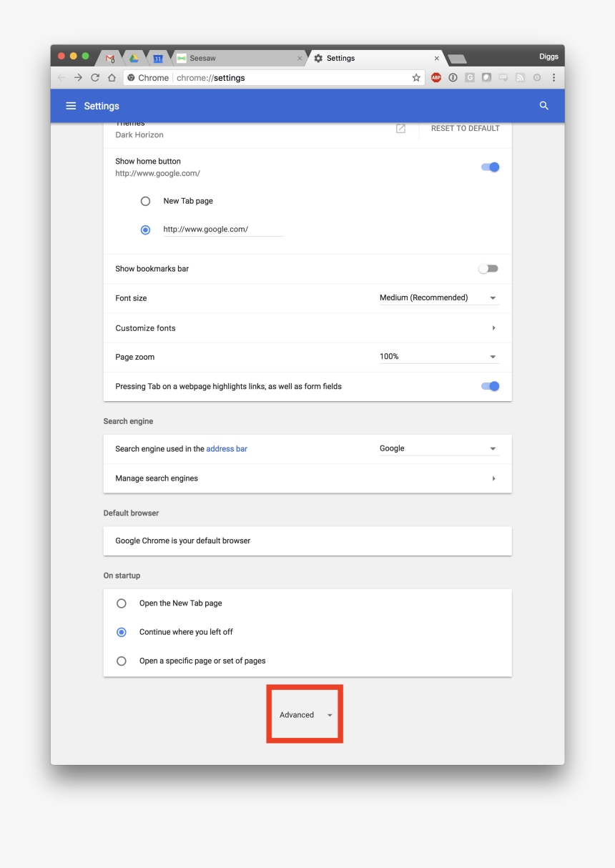Viewport: 615px width, 868px height.
Task: Open the search engine Google dropdown
Action: point(439,449)
